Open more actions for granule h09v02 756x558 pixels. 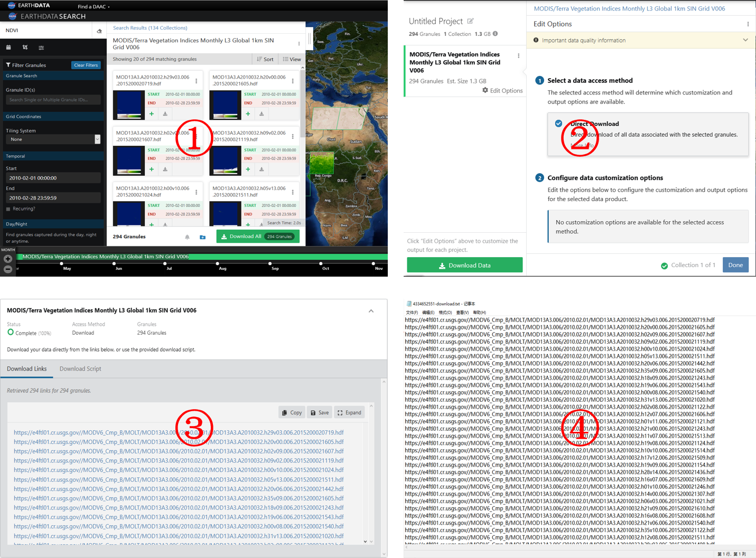(293, 136)
